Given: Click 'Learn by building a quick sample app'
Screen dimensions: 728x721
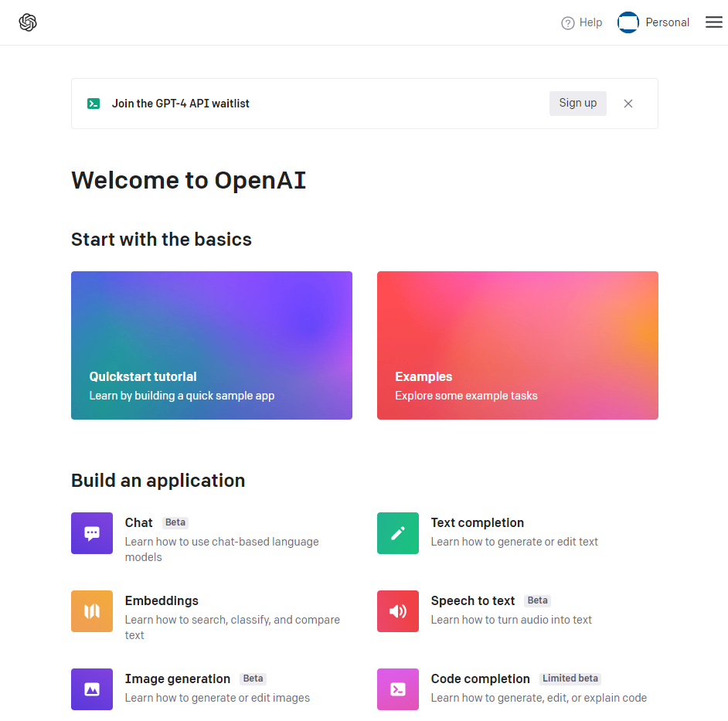Looking at the screenshot, I should tap(182, 396).
